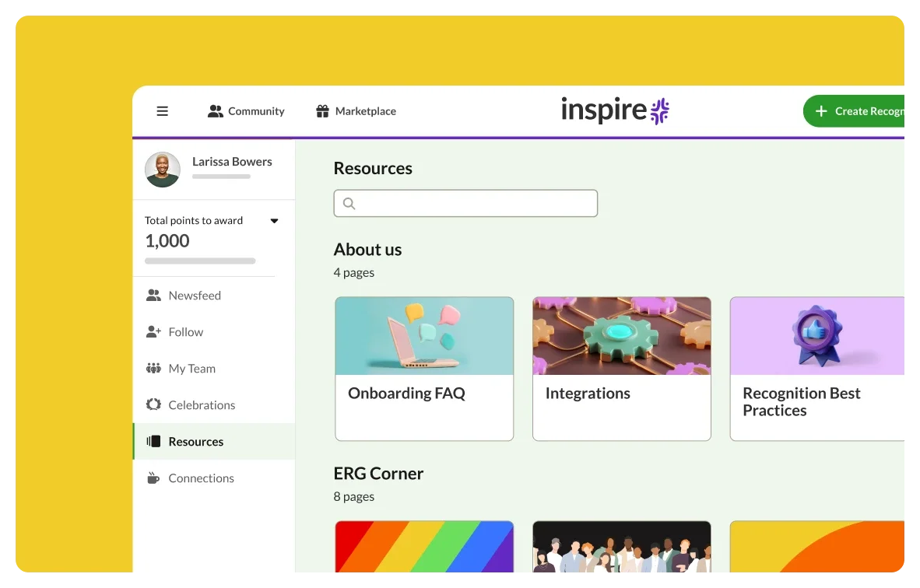This screenshot has width=920, height=588.
Task: Open My Team in sidebar
Action: (x=214, y=368)
